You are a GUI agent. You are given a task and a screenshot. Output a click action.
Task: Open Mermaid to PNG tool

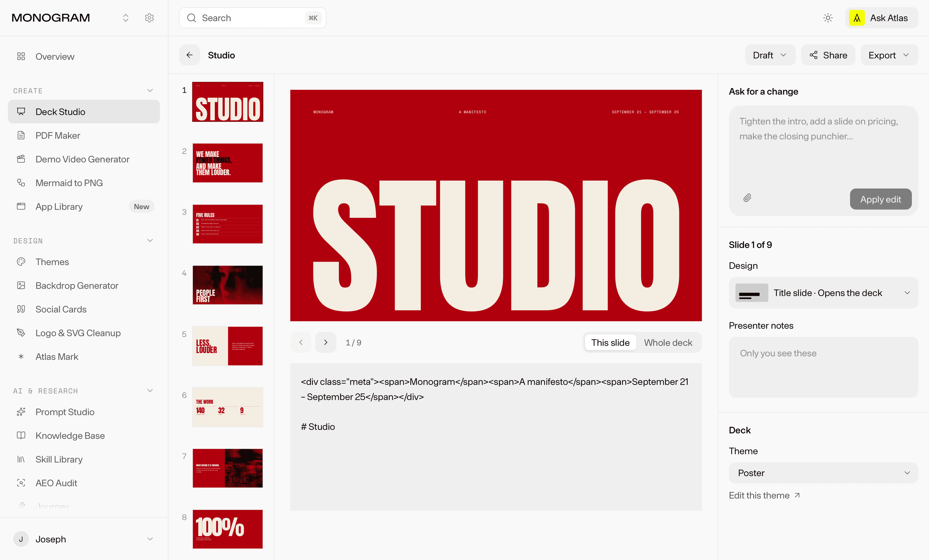click(x=84, y=183)
